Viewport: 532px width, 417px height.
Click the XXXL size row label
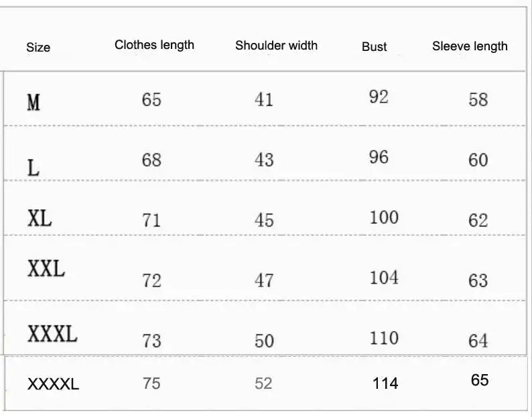click(x=52, y=333)
